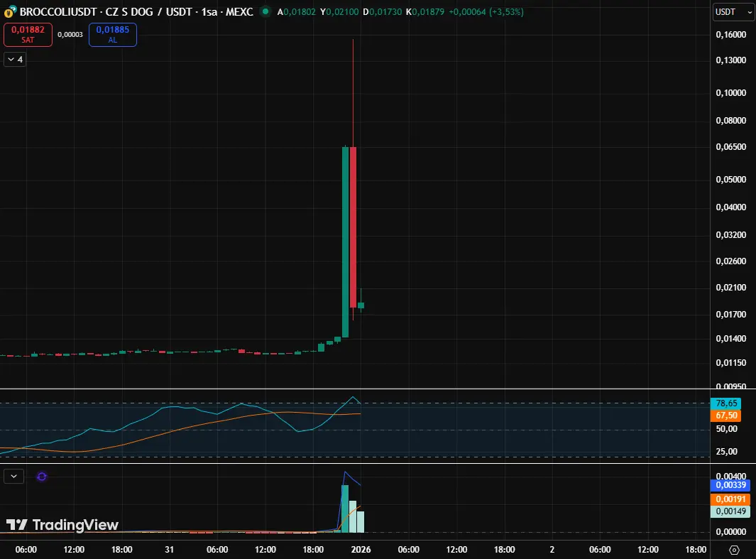Click the 0,06500 price axis label
756x559 pixels.
tap(731, 146)
